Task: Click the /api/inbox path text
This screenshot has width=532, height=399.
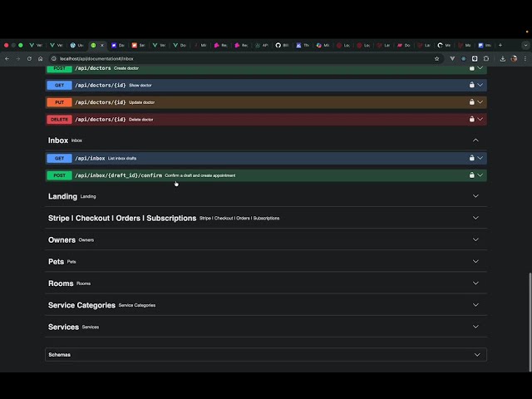Action: tap(90, 158)
